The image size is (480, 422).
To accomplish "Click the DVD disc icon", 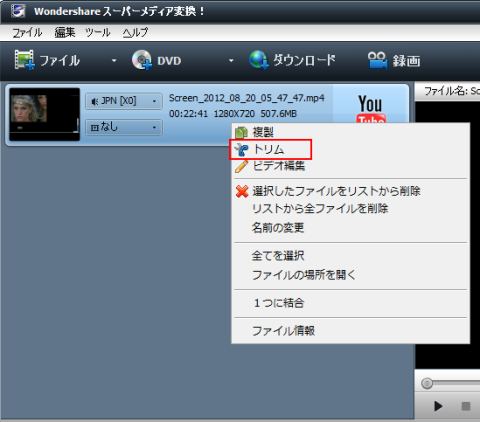I will click(142, 60).
